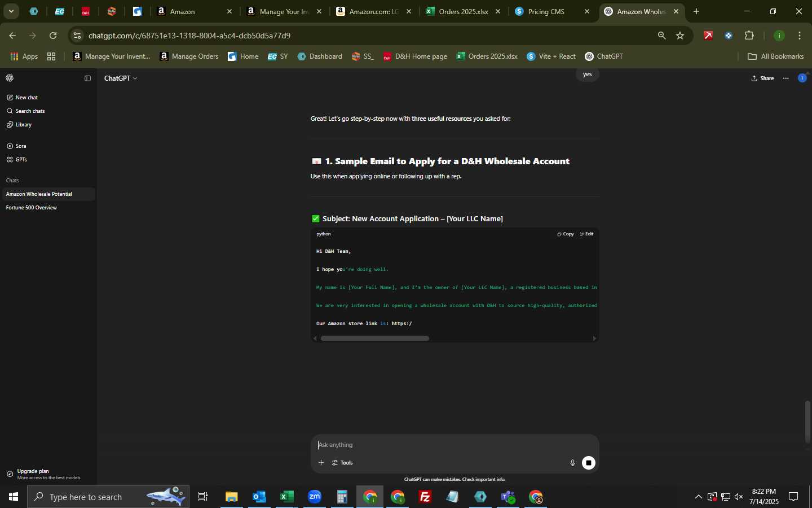
Task: Click the code block horizontal scrollbar thumb
Action: point(375,339)
